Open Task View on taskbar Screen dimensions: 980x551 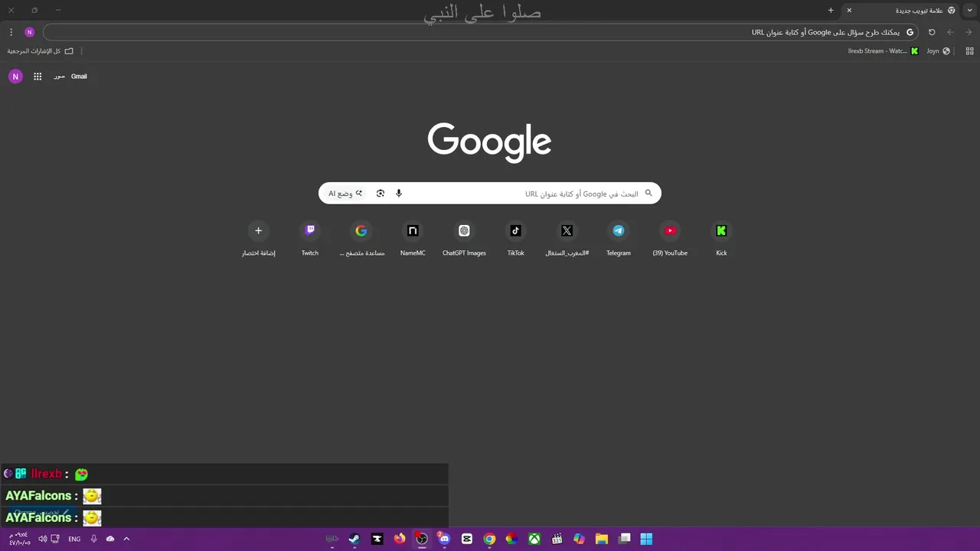tap(625, 539)
